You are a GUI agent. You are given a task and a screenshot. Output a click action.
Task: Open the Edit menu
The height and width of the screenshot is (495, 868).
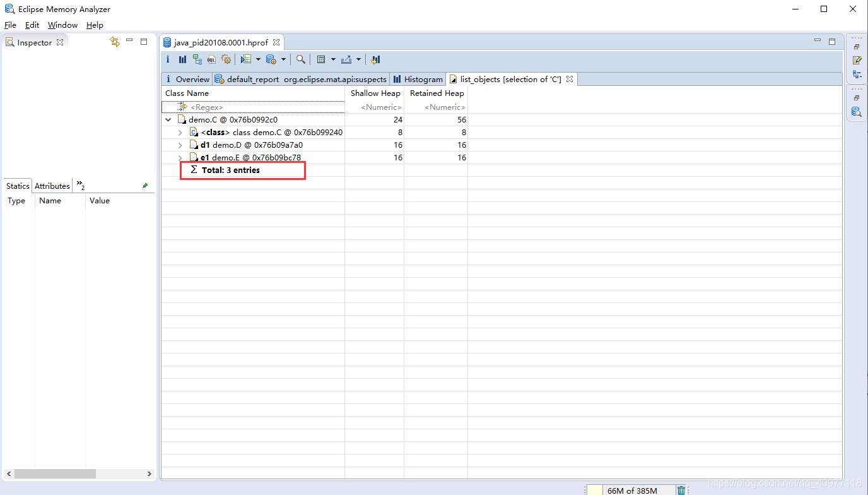(32, 25)
